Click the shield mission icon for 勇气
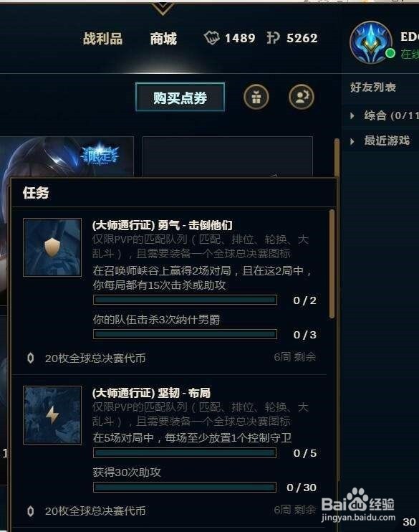 pyautogui.click(x=52, y=247)
